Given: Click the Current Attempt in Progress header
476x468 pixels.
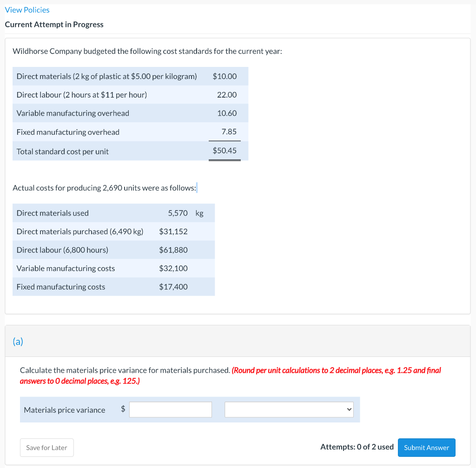Looking at the screenshot, I should [x=54, y=24].
